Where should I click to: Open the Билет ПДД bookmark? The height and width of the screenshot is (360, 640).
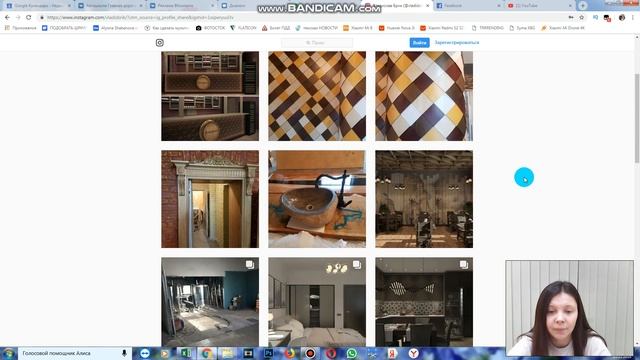(x=276, y=28)
